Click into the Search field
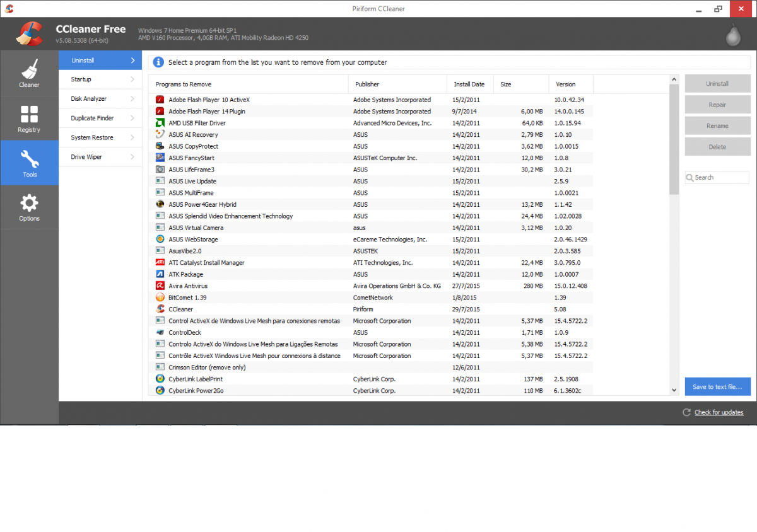Image resolution: width=757 pixels, height=532 pixels. (x=717, y=178)
